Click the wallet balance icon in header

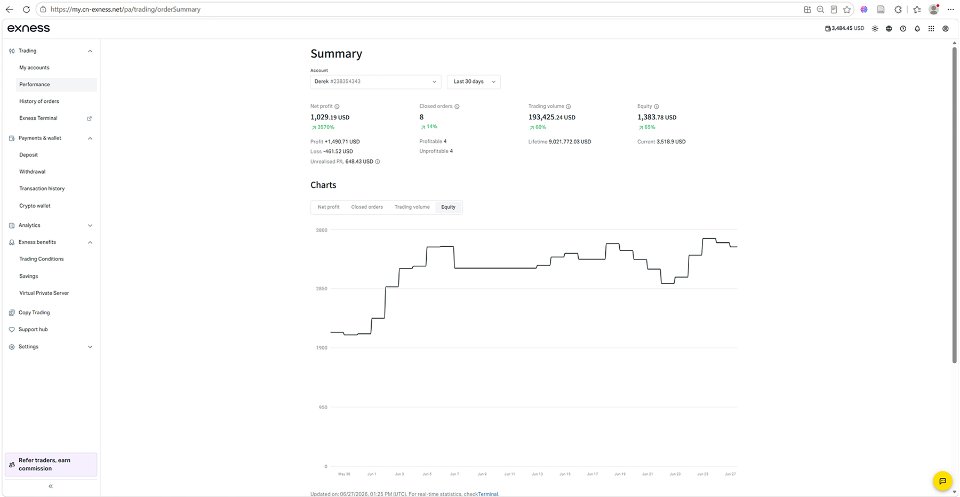point(827,28)
